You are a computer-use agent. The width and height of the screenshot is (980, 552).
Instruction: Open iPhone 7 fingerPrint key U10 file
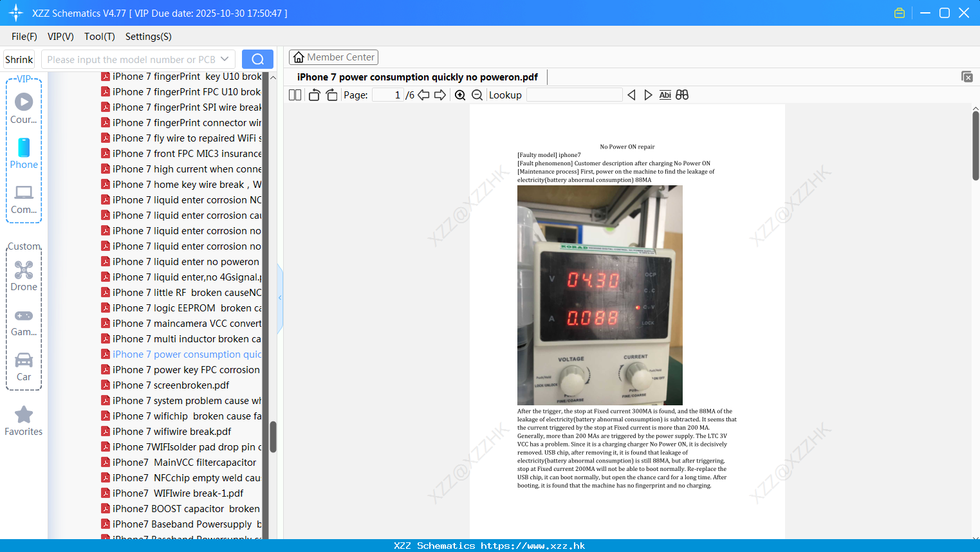click(x=181, y=77)
